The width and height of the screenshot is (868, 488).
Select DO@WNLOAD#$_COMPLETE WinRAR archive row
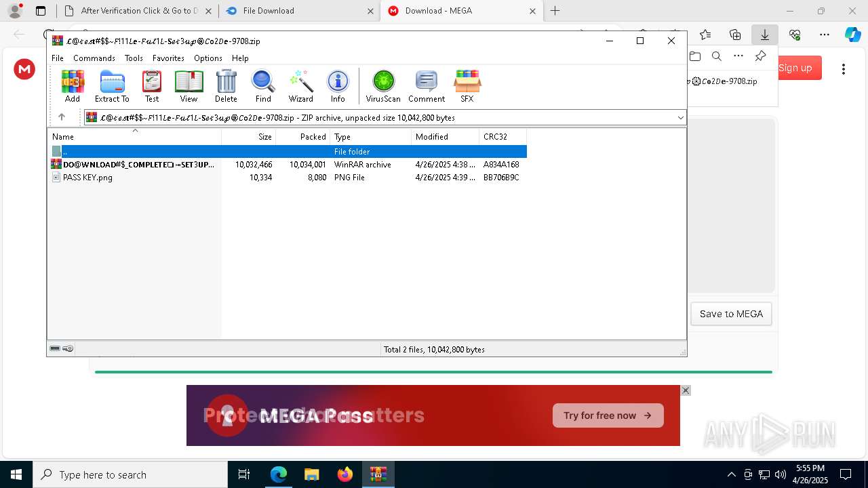(288, 164)
